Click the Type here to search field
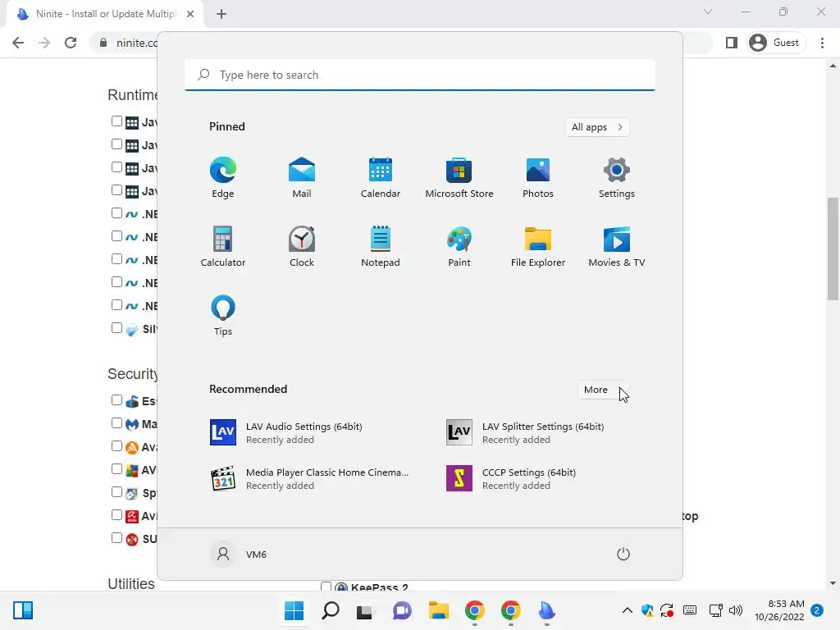This screenshot has height=630, width=840. tap(420, 75)
